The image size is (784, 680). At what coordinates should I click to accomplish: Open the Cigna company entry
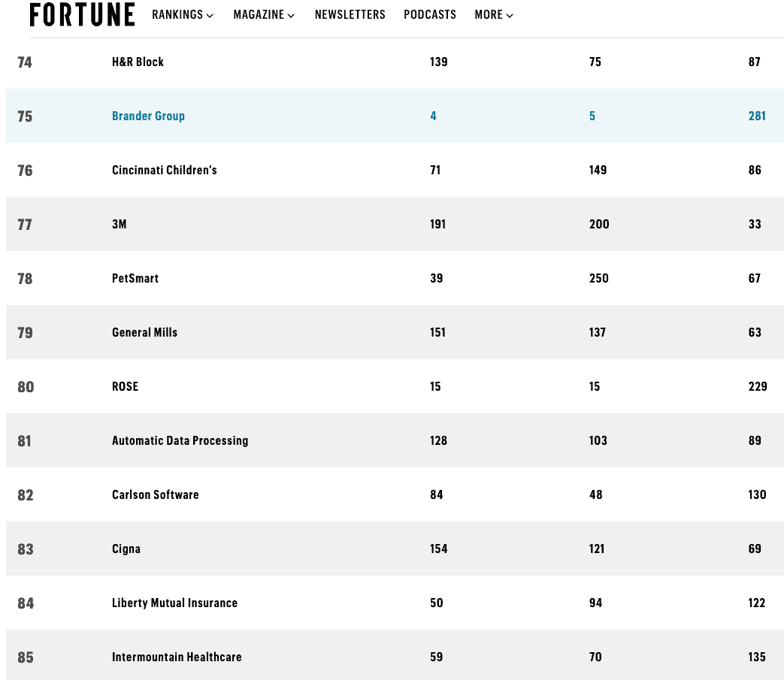coord(126,549)
